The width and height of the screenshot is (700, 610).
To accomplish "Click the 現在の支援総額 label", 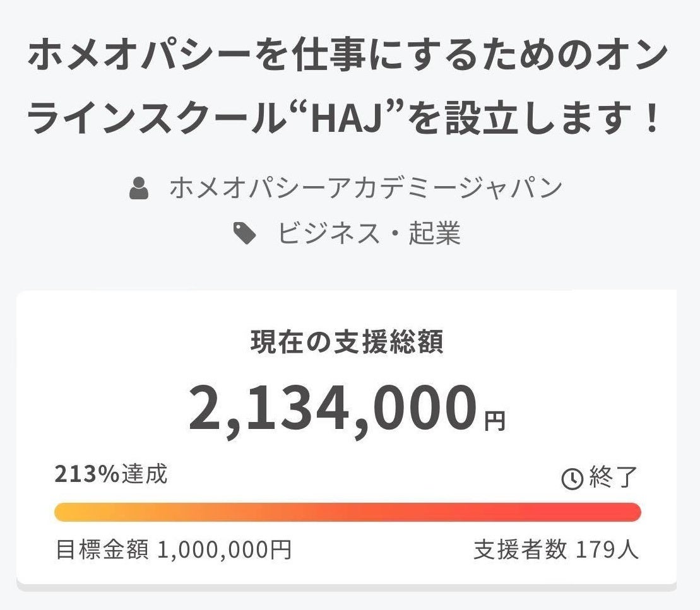I will click(347, 341).
